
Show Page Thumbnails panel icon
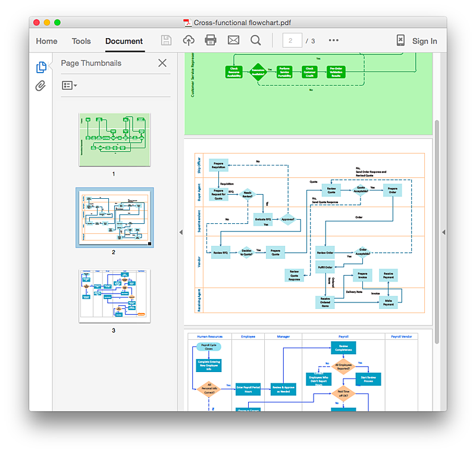[x=41, y=67]
